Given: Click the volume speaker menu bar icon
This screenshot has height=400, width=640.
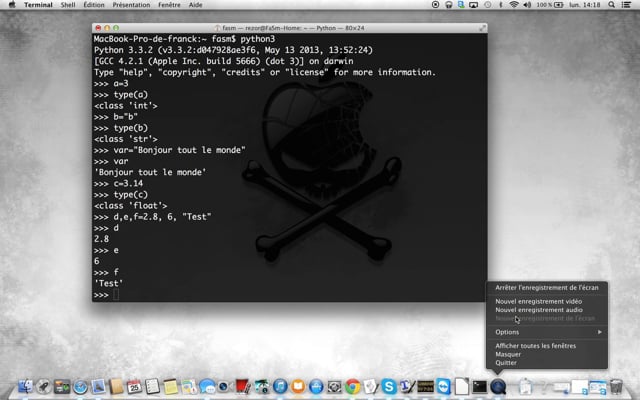Looking at the screenshot, I should tap(527, 4).
